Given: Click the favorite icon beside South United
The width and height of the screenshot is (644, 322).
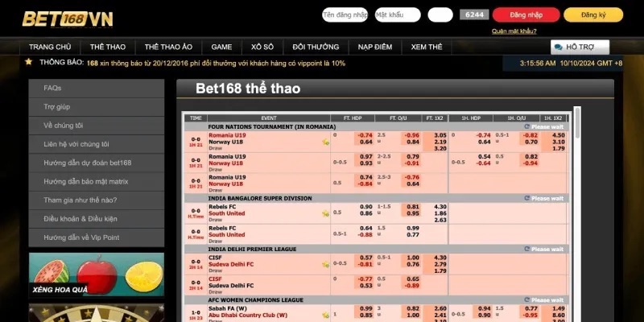Looking at the screenshot, I should (x=325, y=213).
